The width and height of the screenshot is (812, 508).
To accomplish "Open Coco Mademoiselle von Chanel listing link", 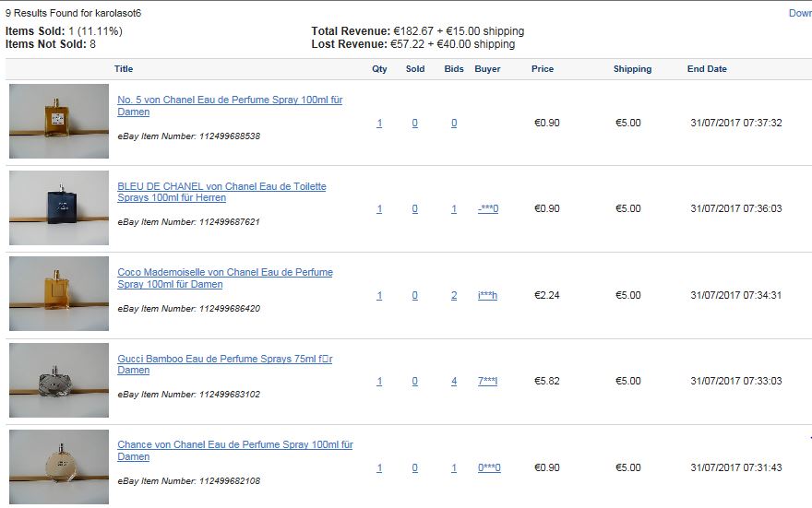I will [x=225, y=278].
